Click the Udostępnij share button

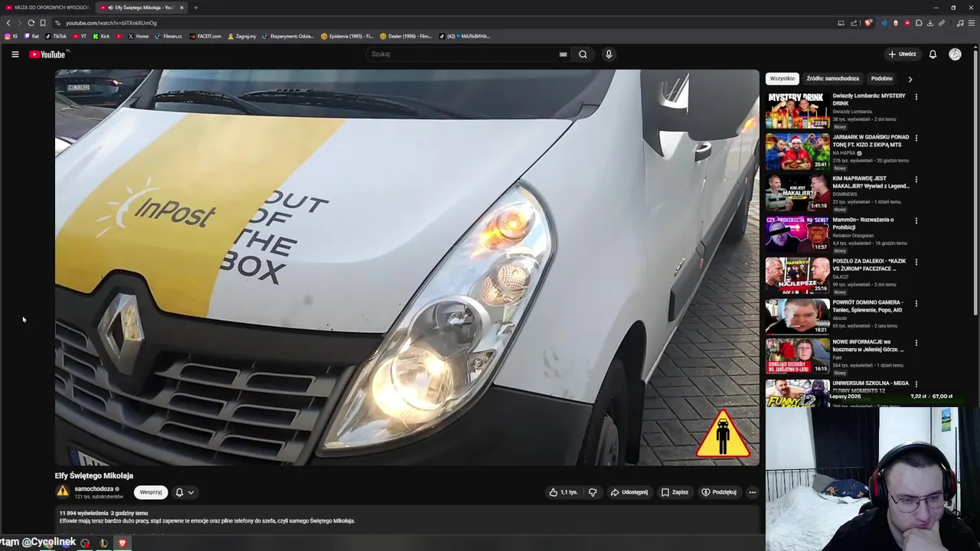pyautogui.click(x=629, y=492)
